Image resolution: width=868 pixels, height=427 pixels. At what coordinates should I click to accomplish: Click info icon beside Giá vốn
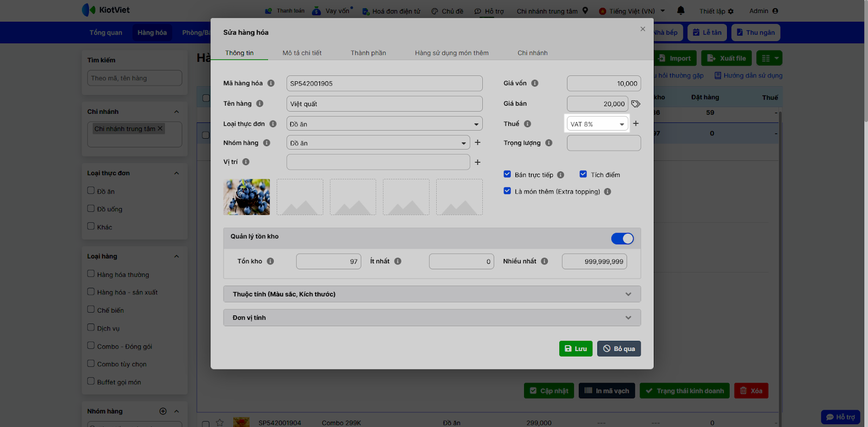pos(535,83)
